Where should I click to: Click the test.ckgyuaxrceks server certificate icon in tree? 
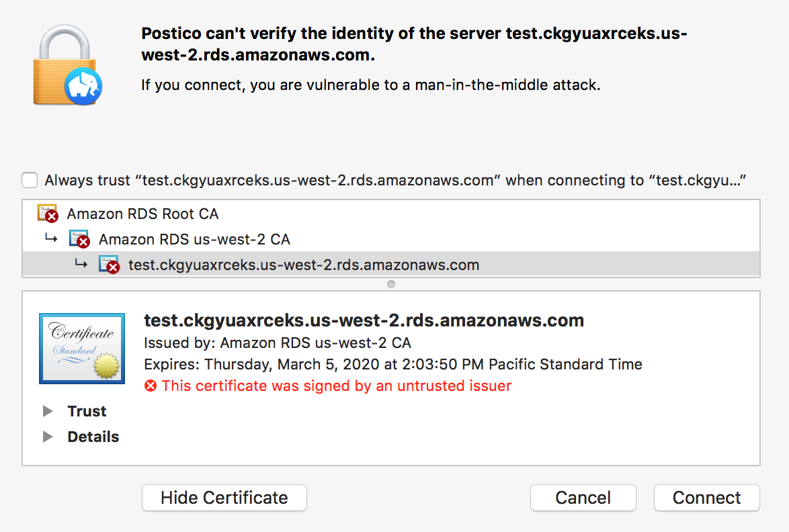click(109, 265)
